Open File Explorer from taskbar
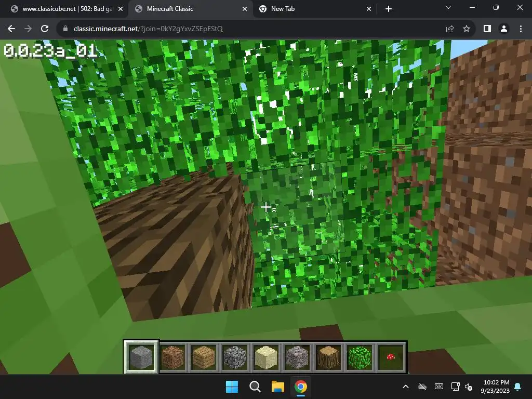Image resolution: width=532 pixels, height=399 pixels. (x=277, y=387)
